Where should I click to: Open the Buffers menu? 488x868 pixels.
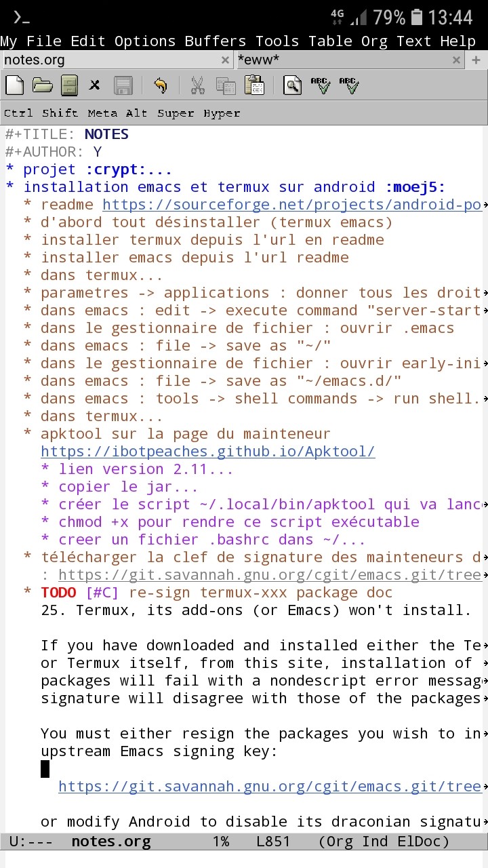[x=216, y=41]
